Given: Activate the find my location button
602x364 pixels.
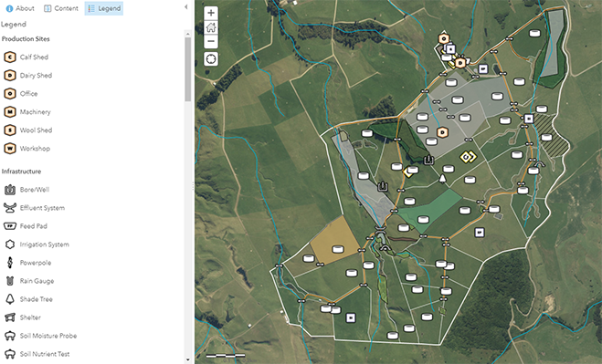Looking at the screenshot, I should pos(211,59).
